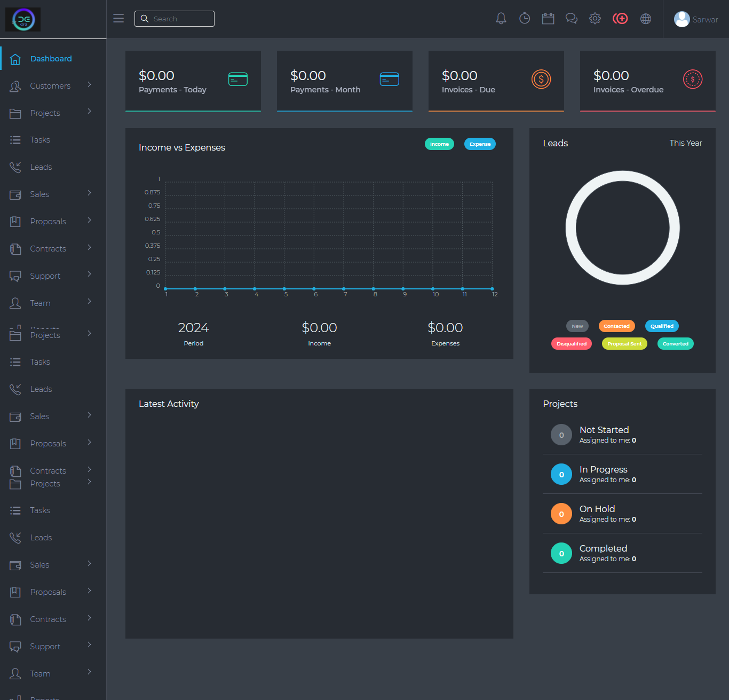
Task: Click the $0.00 Expenses total below chart
Action: pyautogui.click(x=446, y=327)
